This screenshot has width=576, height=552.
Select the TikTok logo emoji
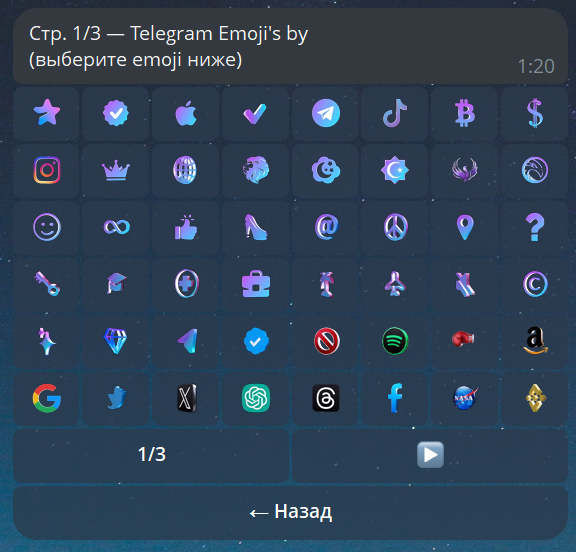[x=395, y=113]
